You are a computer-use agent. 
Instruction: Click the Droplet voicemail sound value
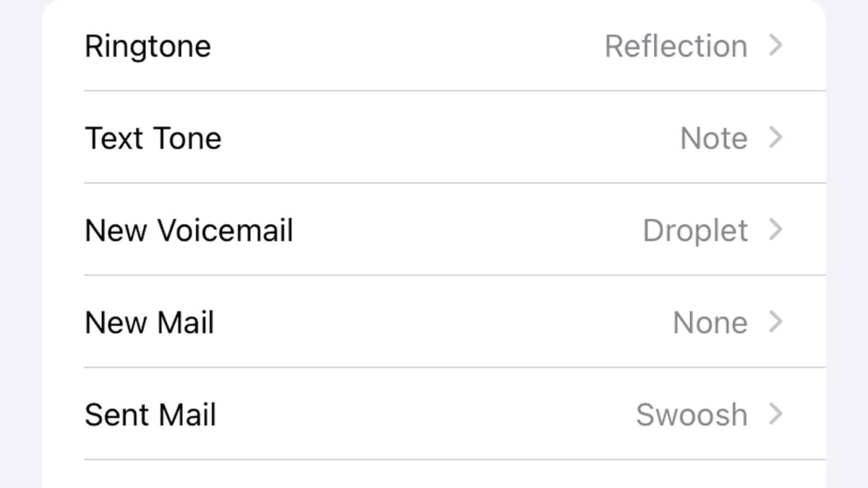point(695,231)
